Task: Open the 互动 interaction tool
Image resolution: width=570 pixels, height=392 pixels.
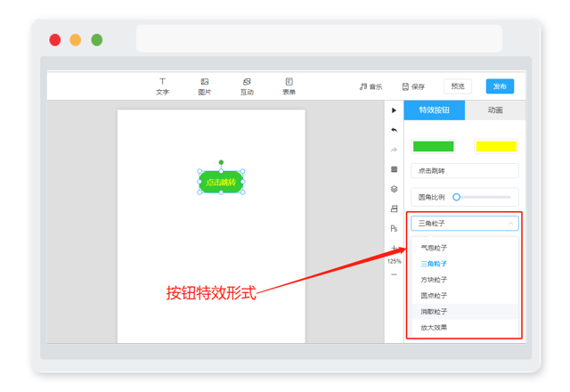Action: tap(247, 86)
